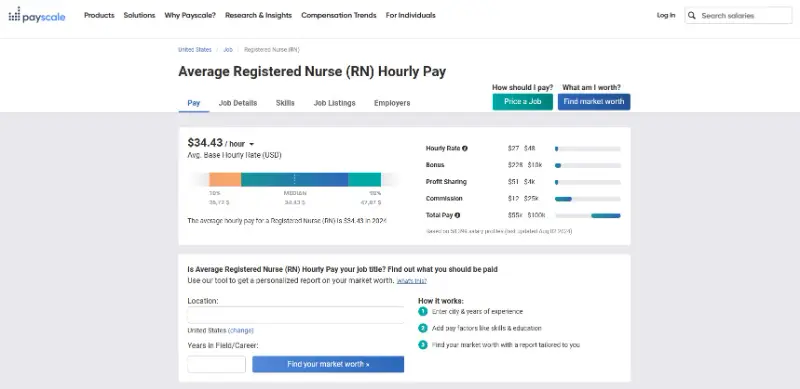800x389 pixels.
Task: Show Hourly Rate info tooltip icon
Action: [x=465, y=149]
